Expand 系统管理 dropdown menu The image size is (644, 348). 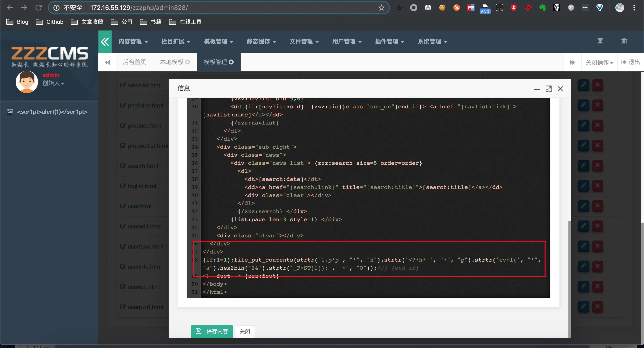tap(432, 42)
